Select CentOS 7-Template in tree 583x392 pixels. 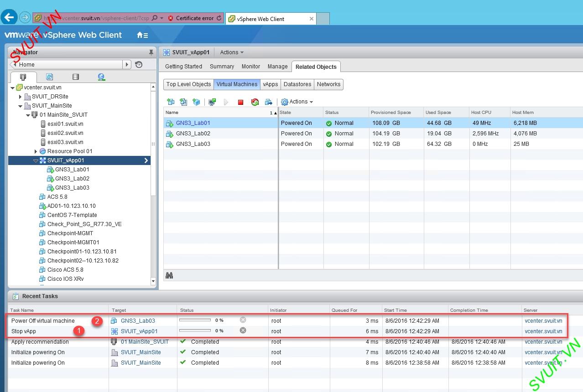[x=72, y=215]
